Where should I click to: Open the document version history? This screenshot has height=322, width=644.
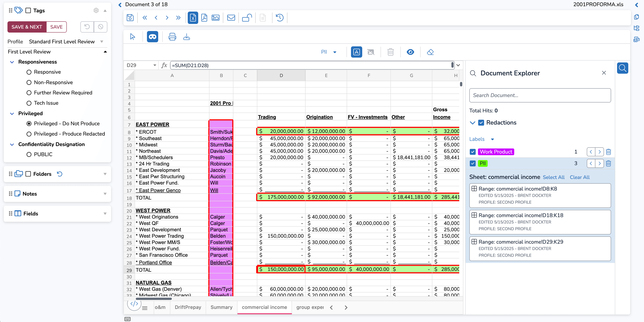pos(279,18)
